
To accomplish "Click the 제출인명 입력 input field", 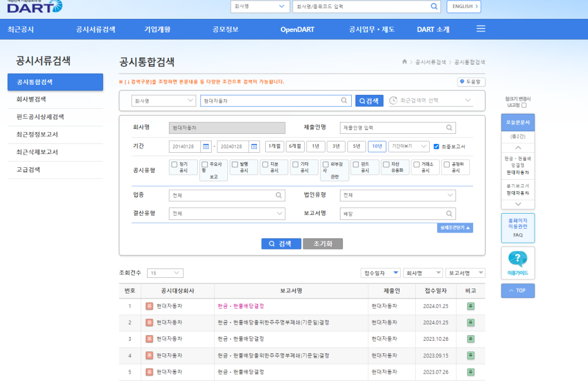I will click(x=398, y=128).
